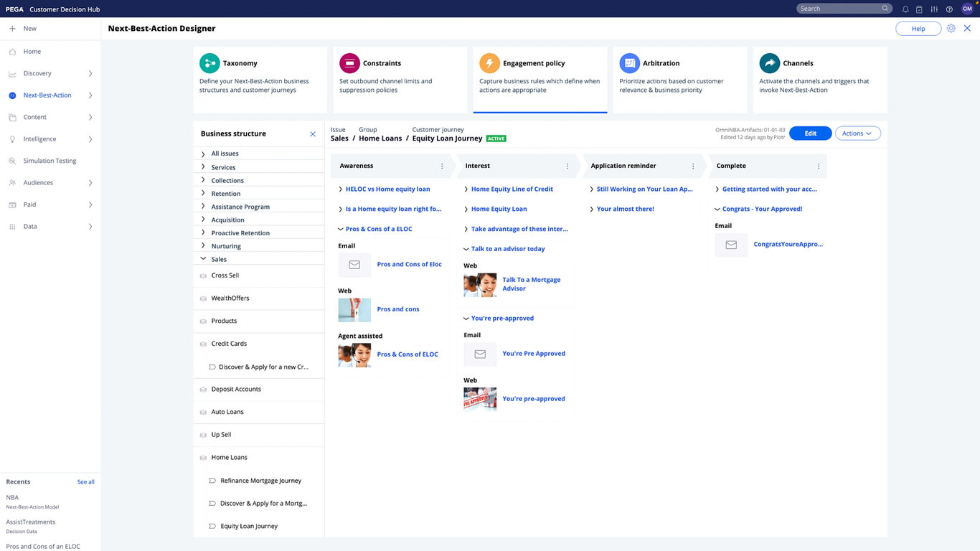
Task: Click the Edit button for the journey
Action: pos(810,133)
